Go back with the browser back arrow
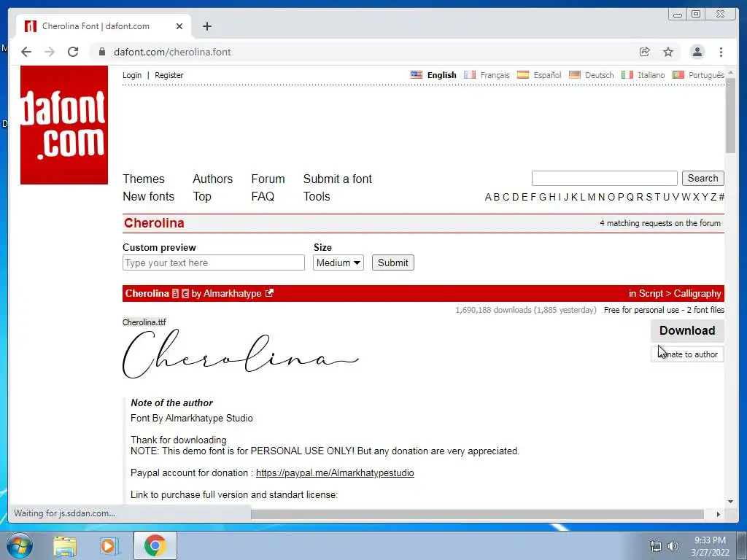The height and width of the screenshot is (560, 747). (26, 52)
